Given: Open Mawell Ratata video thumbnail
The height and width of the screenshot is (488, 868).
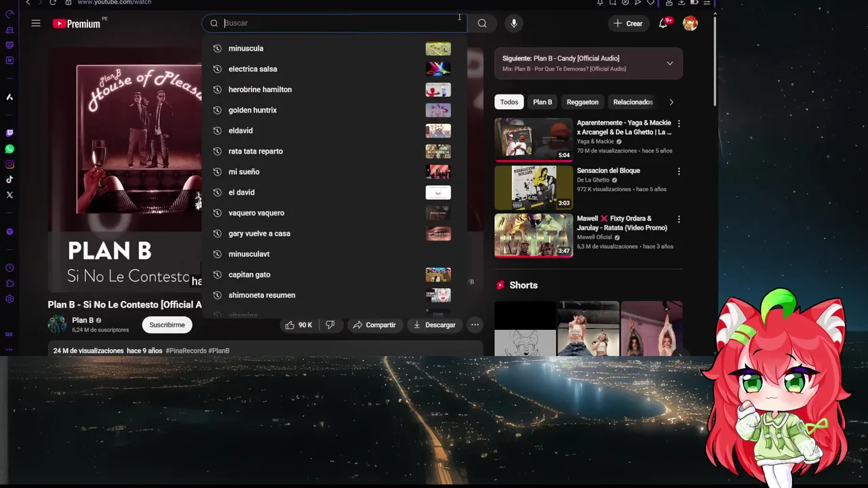Looking at the screenshot, I should pyautogui.click(x=534, y=236).
